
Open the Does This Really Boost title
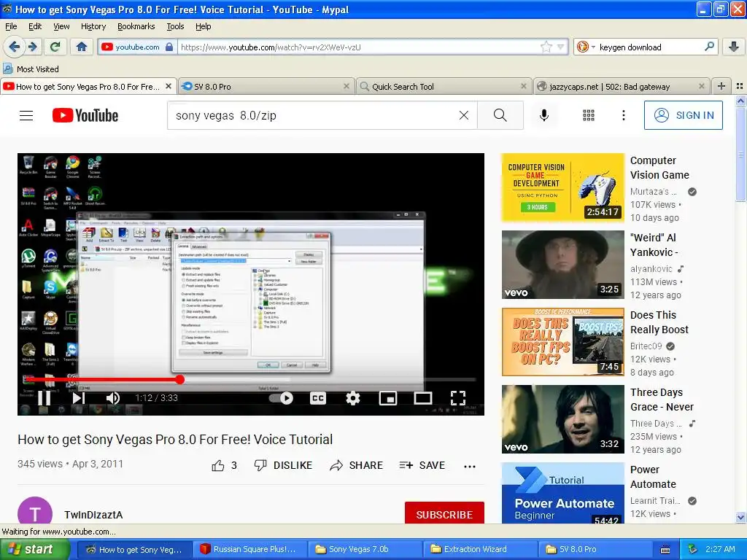(659, 322)
